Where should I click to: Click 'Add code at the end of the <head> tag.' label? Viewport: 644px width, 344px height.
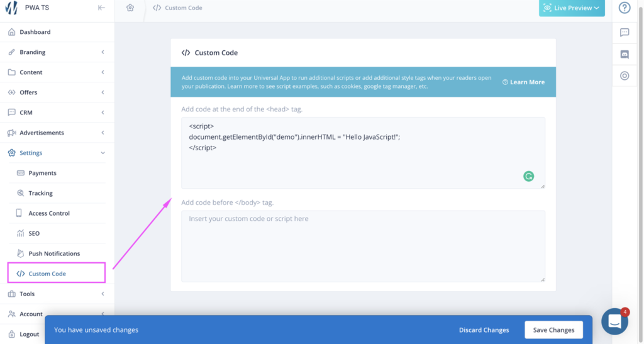(242, 109)
